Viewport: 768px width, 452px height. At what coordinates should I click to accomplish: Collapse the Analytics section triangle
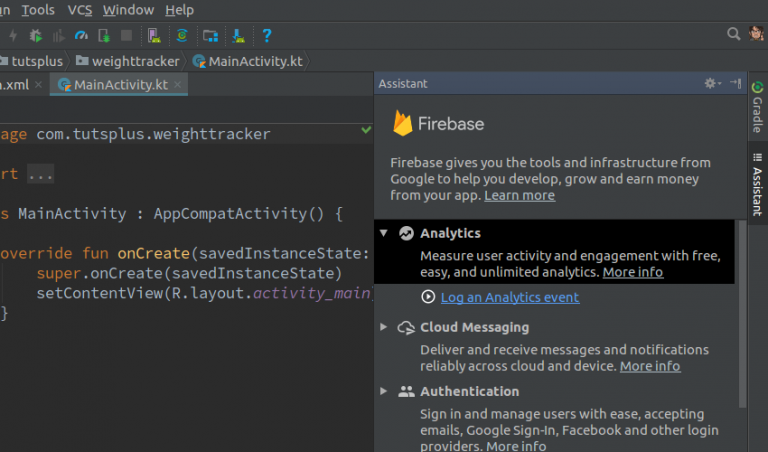[x=384, y=233]
